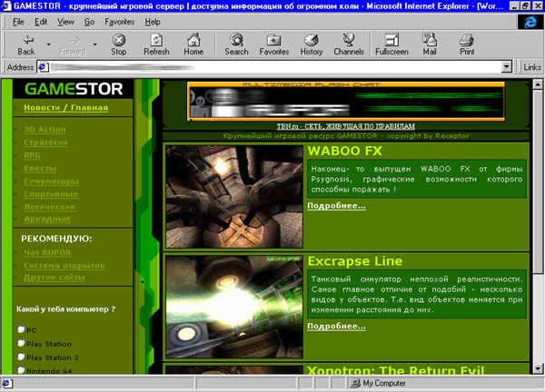
Task: Click the My Computer zone icon
Action: tap(355, 383)
